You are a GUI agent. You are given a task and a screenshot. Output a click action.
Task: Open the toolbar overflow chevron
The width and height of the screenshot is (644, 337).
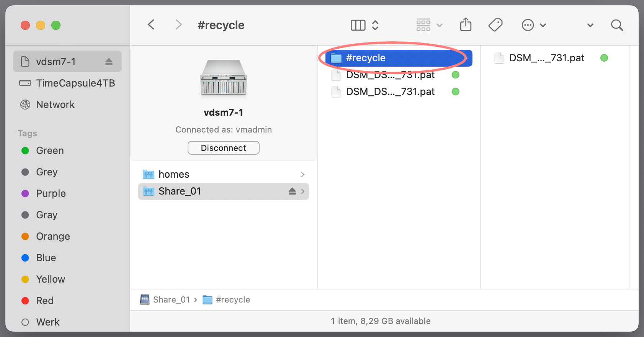(590, 25)
